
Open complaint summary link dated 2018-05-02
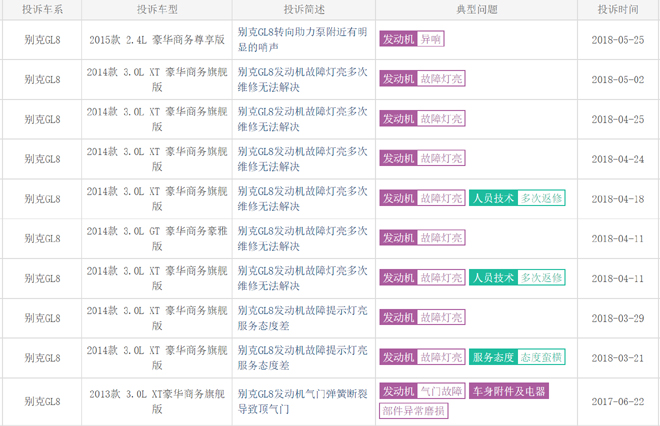click(x=302, y=80)
